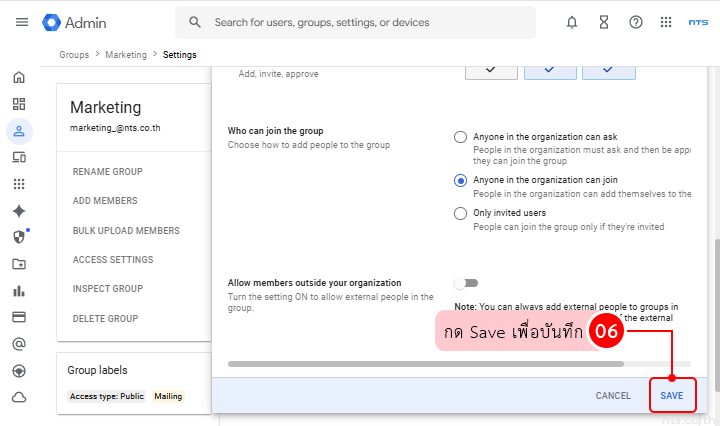
Task: Select "Anyone in the organization can ask"
Action: click(x=460, y=137)
